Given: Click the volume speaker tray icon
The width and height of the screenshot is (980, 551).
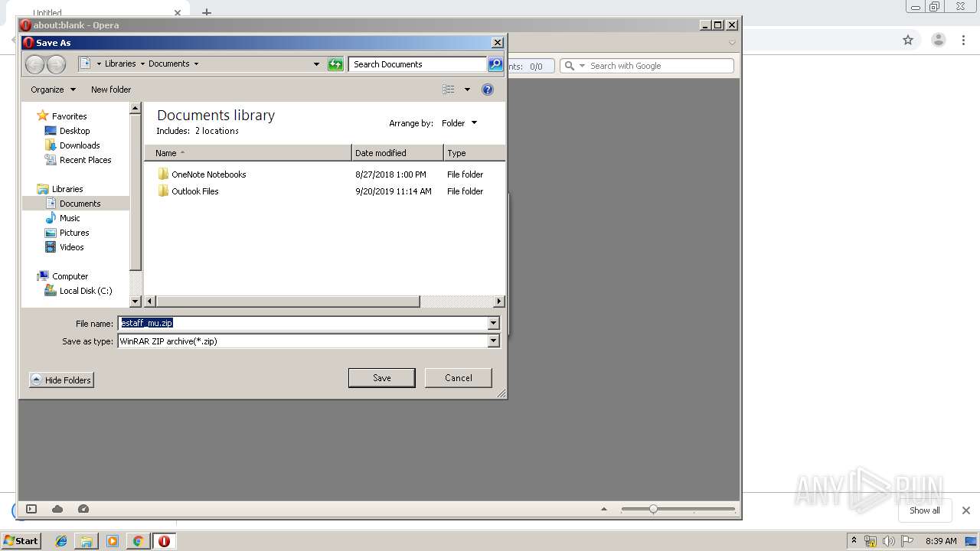Looking at the screenshot, I should click(x=888, y=541).
